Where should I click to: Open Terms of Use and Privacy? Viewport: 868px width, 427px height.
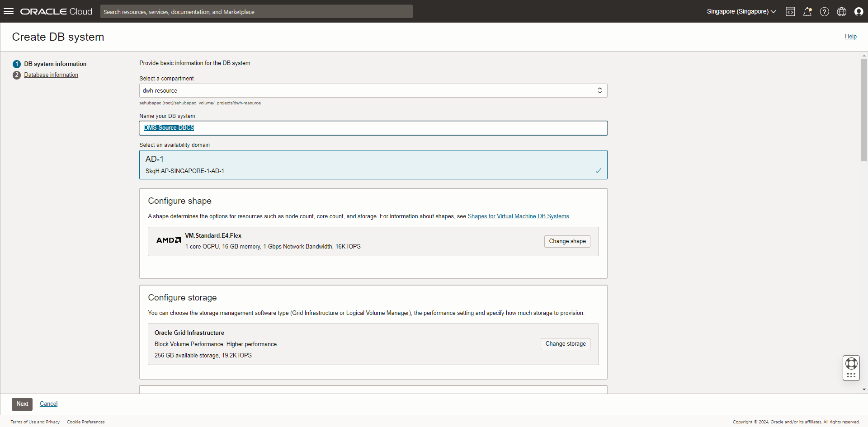point(35,422)
